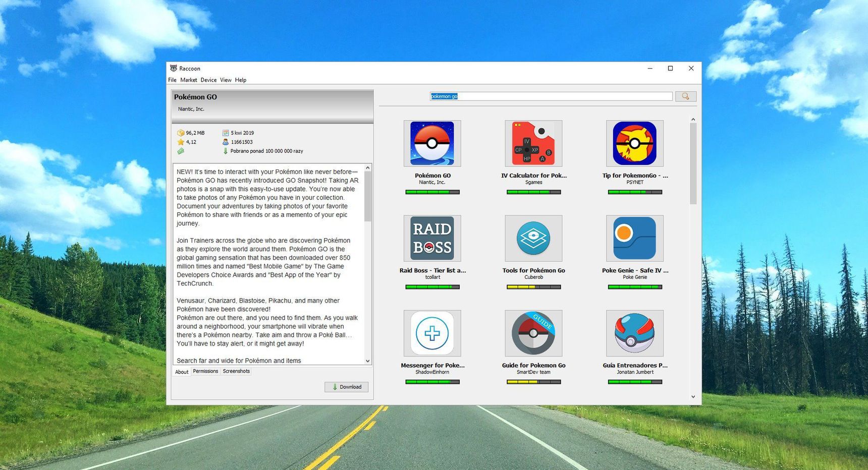Click the Cuberob developer label
868x470 pixels.
coord(533,277)
